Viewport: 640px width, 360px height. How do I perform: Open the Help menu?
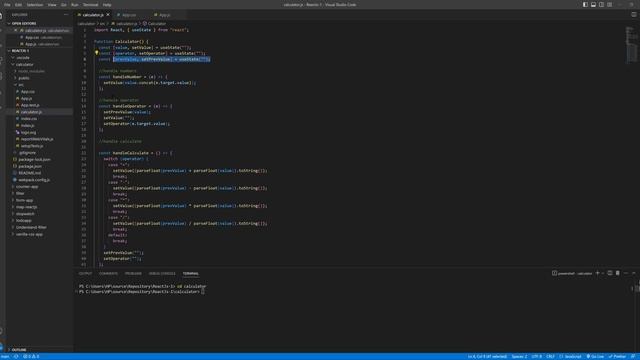tap(107, 4)
